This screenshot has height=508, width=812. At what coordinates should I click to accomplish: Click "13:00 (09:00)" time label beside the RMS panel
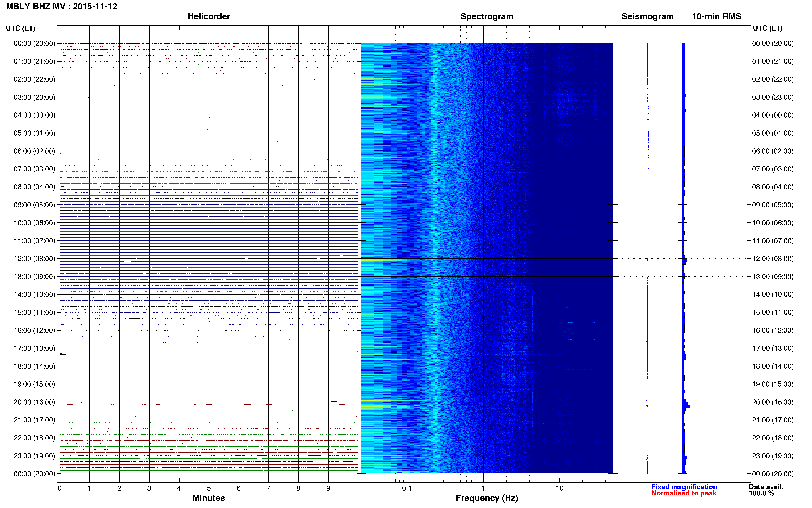click(x=773, y=277)
